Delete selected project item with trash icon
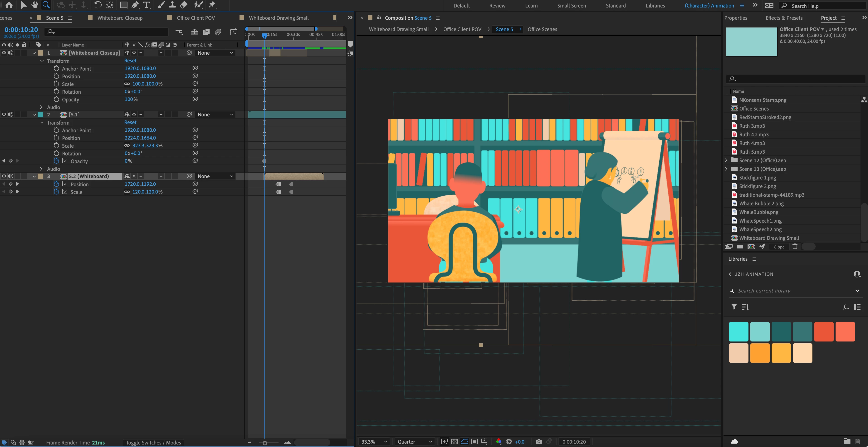Viewport: 868px width, 447px height. (795, 246)
